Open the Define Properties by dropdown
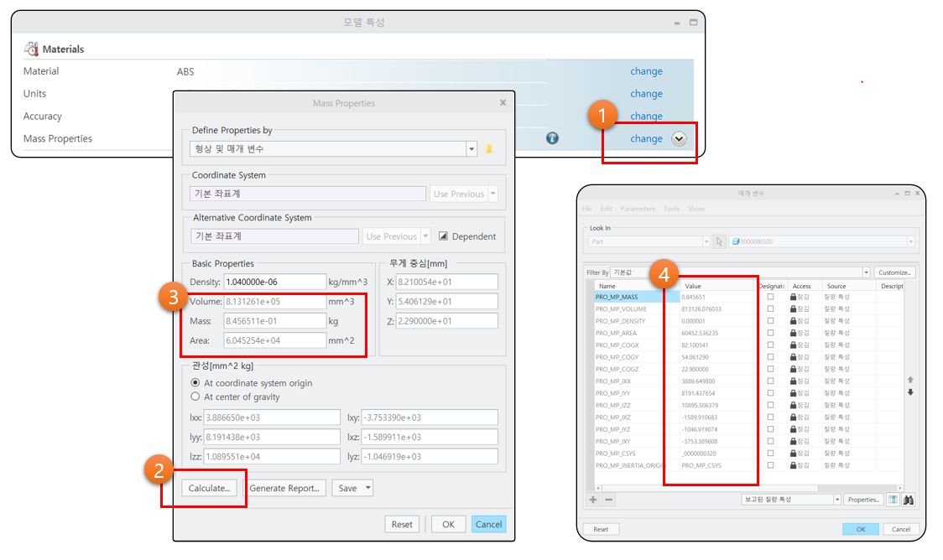Screen dimensions: 943x560 471,149
